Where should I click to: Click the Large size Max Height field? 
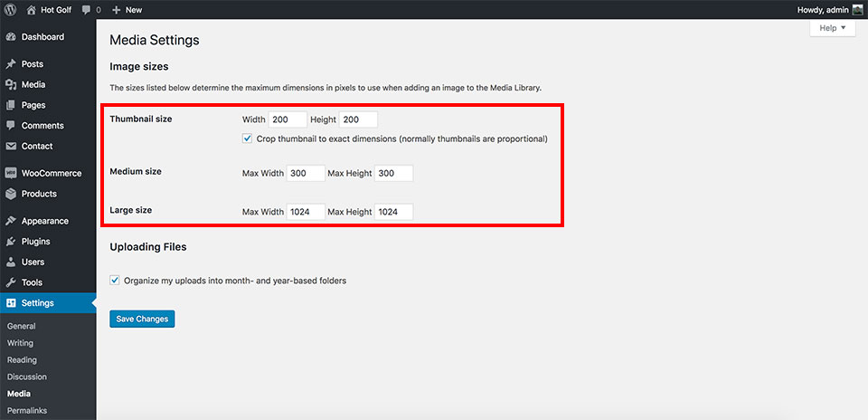tap(393, 212)
